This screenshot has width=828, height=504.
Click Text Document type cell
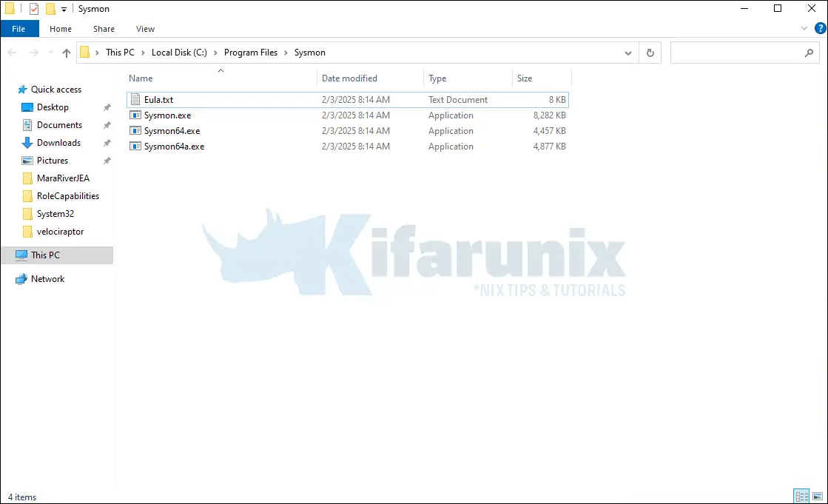coord(458,99)
